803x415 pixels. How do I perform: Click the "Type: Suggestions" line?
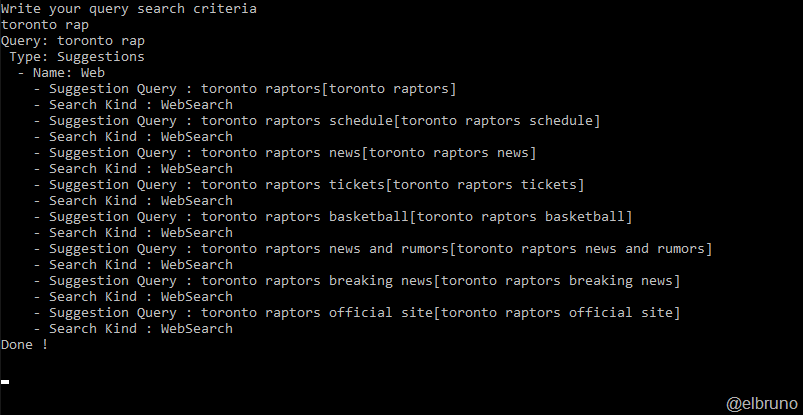pyautogui.click(x=77, y=57)
